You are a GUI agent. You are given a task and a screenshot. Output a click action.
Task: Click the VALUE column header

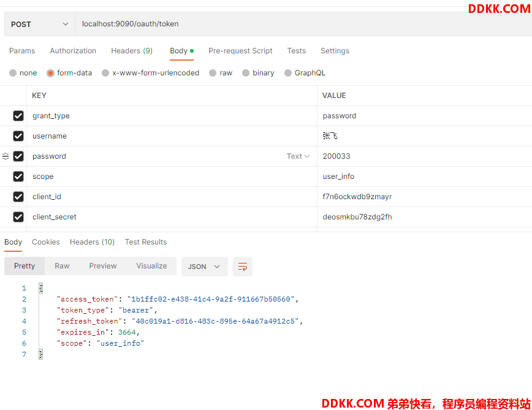[334, 96]
